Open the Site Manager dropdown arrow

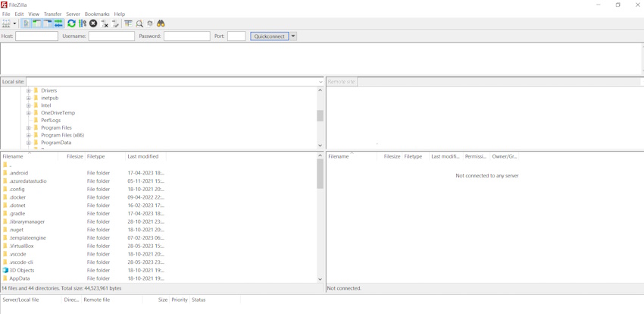click(x=15, y=24)
